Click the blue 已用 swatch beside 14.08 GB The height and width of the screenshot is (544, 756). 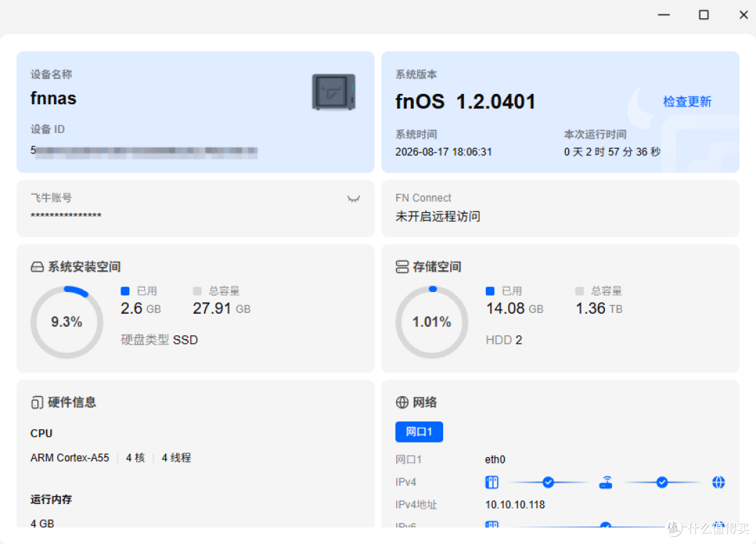(x=490, y=291)
